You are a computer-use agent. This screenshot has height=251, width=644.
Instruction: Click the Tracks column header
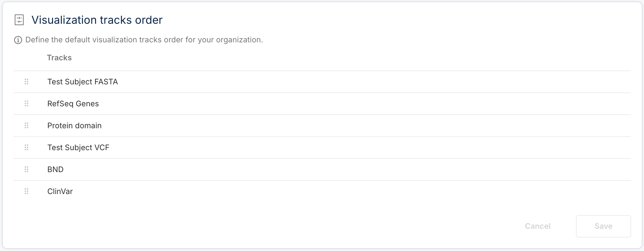[59, 58]
